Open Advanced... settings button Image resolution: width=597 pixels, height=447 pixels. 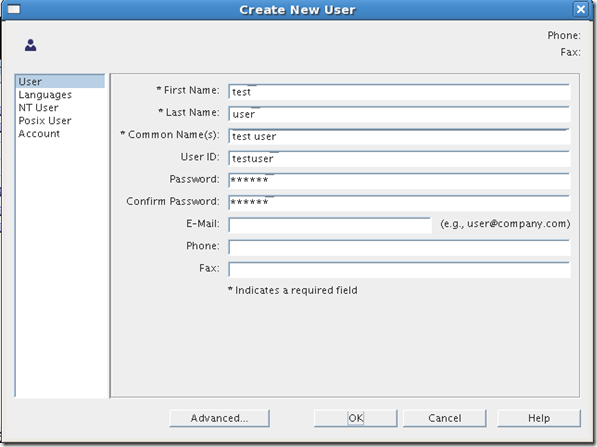[x=219, y=418]
